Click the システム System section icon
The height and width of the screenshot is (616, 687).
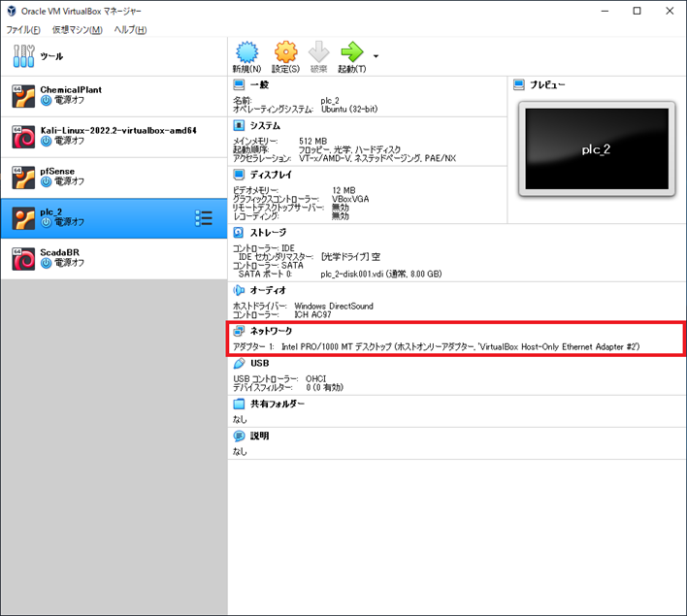tap(239, 126)
